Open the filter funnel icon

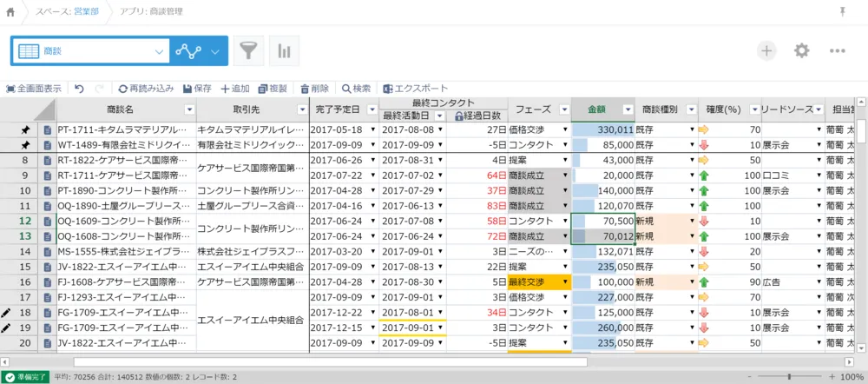click(x=249, y=51)
